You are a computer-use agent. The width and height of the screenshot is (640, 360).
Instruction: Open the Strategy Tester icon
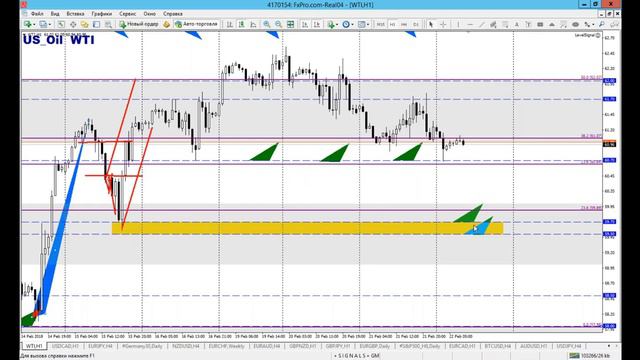(108, 24)
